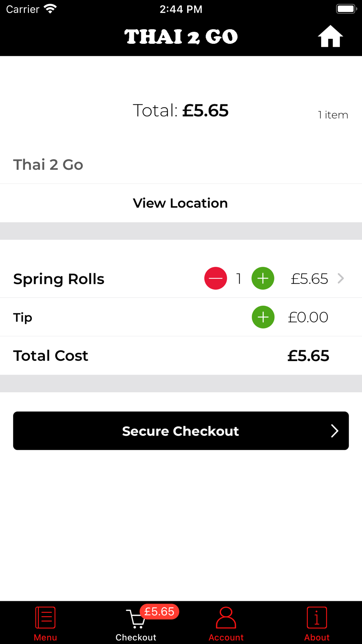
Task: Increase Spring Rolls quantity with green plus
Action: [x=263, y=278]
